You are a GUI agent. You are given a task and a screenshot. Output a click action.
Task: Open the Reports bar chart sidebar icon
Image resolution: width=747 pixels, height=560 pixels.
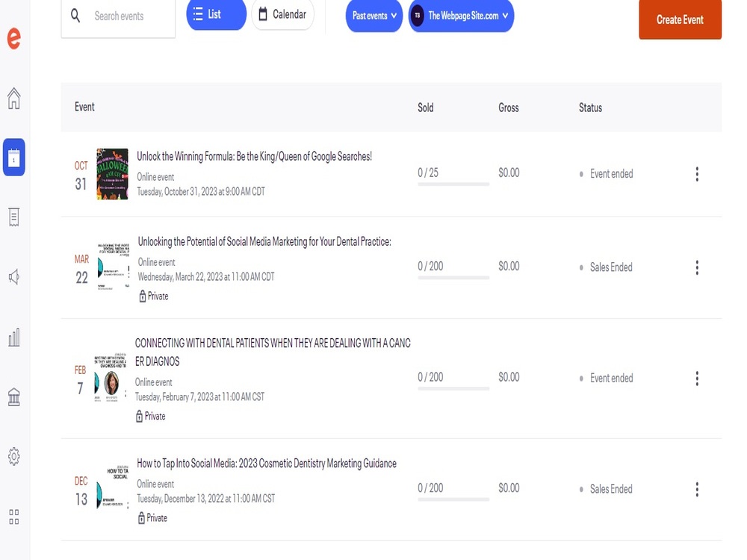pos(13,337)
